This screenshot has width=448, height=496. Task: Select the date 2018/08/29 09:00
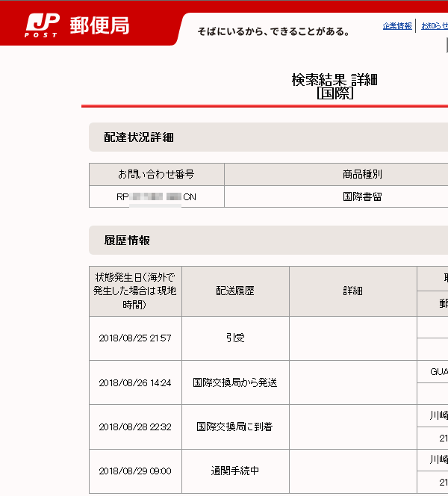pos(135,471)
